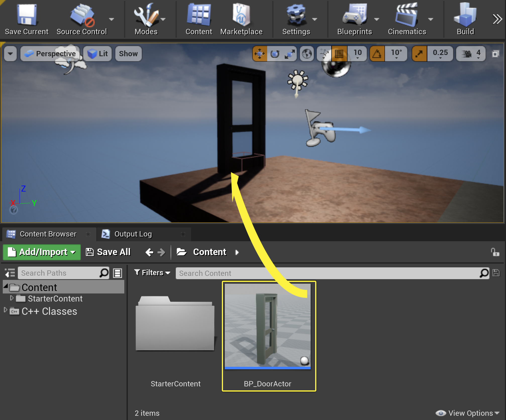Viewport: 506px width, 420px height.
Task: Click the maximize viewport icon
Action: coord(495,53)
